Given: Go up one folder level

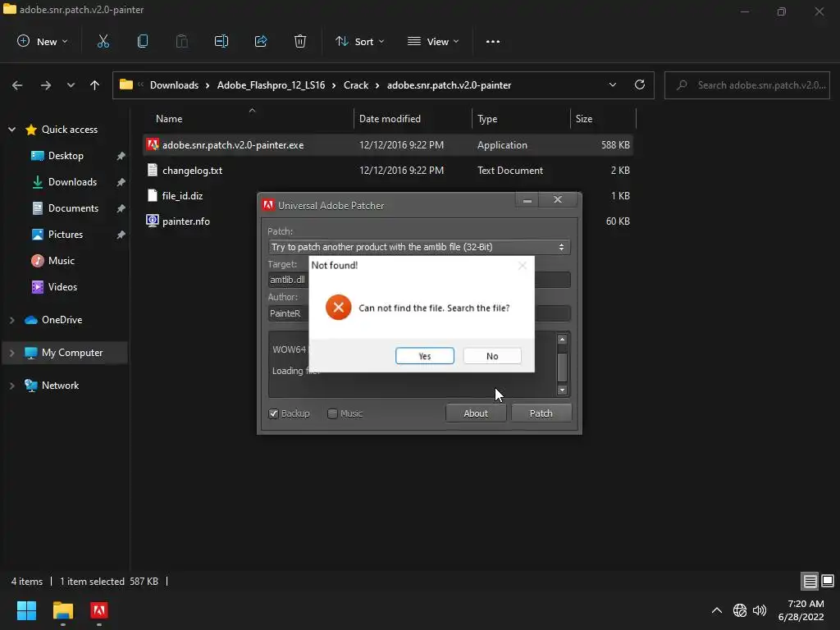Looking at the screenshot, I should (95, 85).
